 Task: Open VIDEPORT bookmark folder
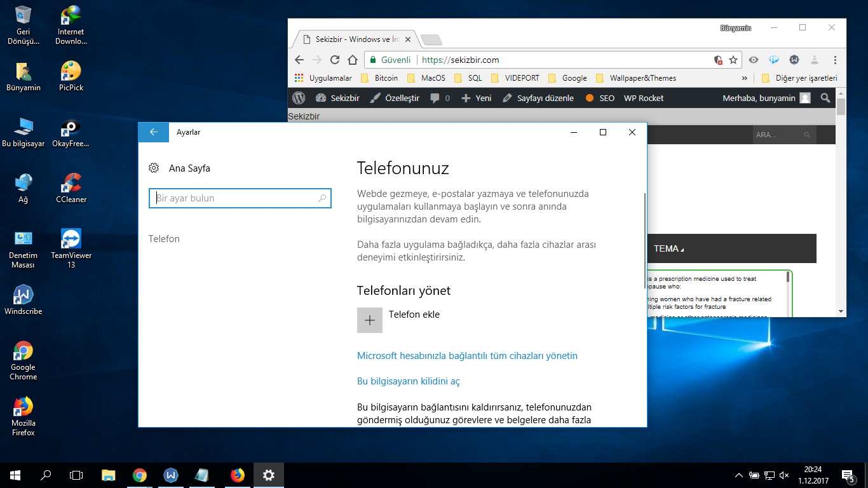tap(515, 78)
